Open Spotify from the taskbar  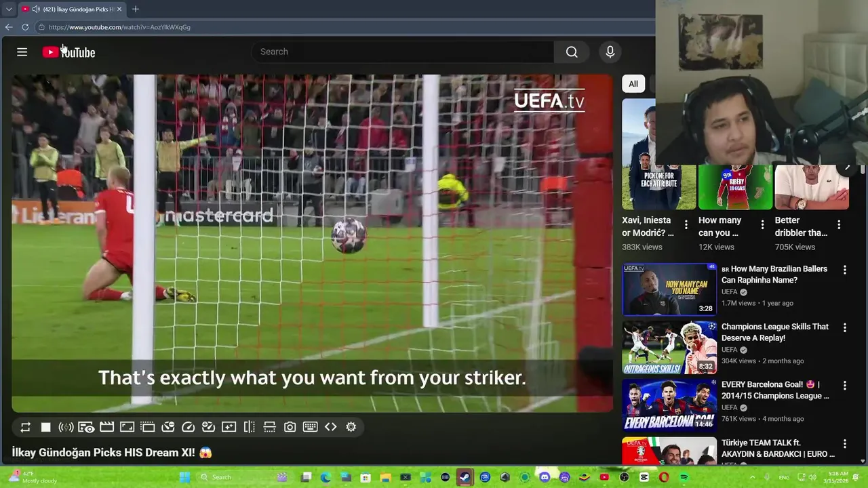pos(684,477)
